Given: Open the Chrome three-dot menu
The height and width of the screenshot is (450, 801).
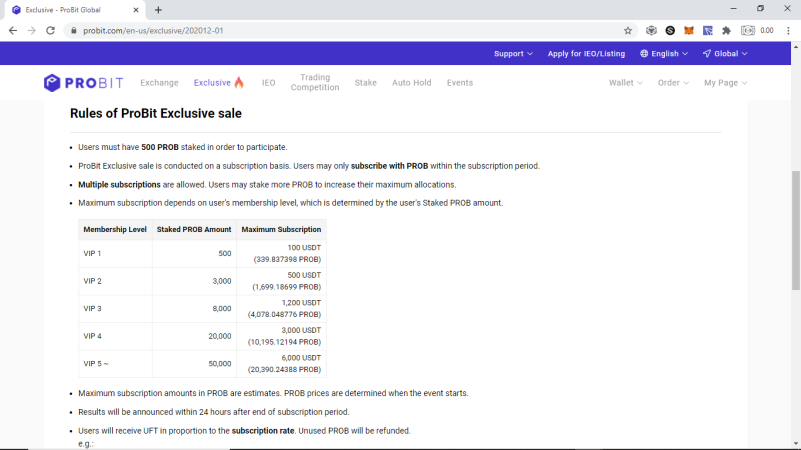Looking at the screenshot, I should coord(788,31).
